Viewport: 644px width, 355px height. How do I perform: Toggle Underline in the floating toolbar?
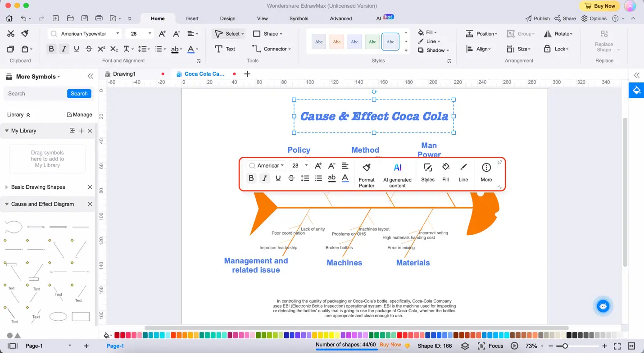[278, 178]
